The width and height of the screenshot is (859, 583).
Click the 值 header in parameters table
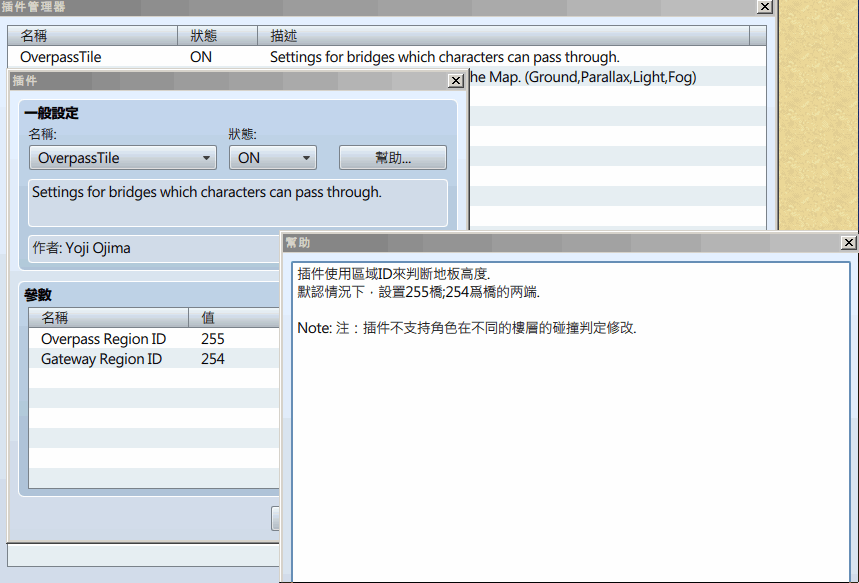point(234,317)
